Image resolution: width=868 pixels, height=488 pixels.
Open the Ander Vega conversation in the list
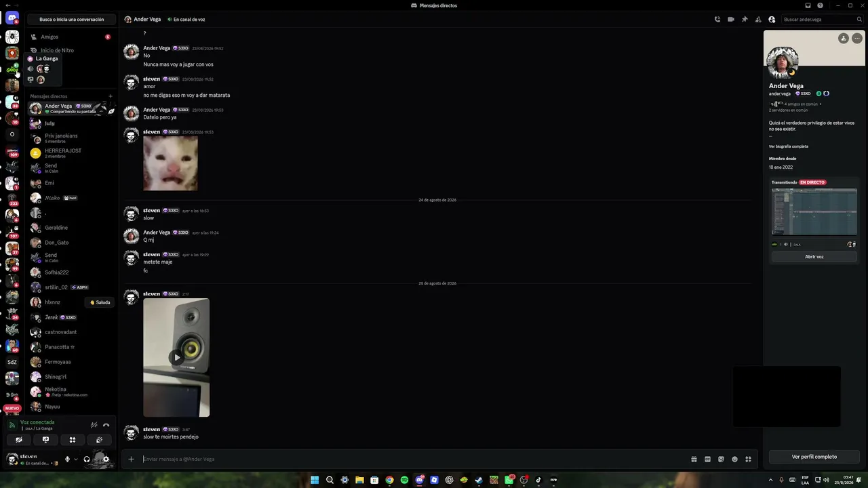click(x=71, y=108)
